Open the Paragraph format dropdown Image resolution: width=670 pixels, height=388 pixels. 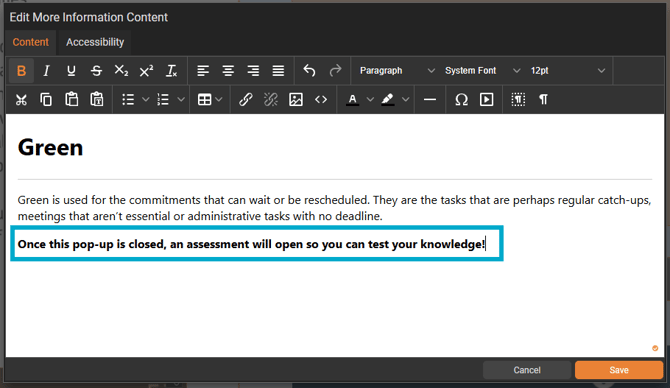click(397, 71)
